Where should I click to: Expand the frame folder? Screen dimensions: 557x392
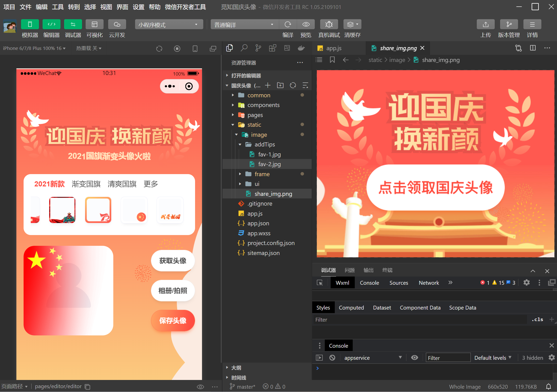pyautogui.click(x=267, y=174)
